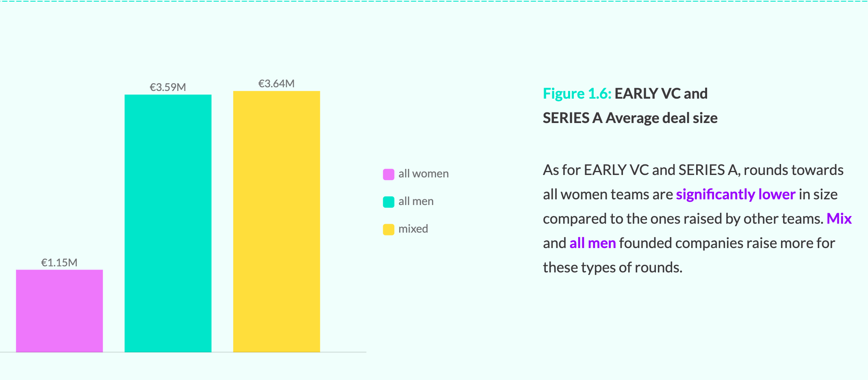The width and height of the screenshot is (868, 380).
Task: Click the highlighted 'all men' text
Action: 592,243
